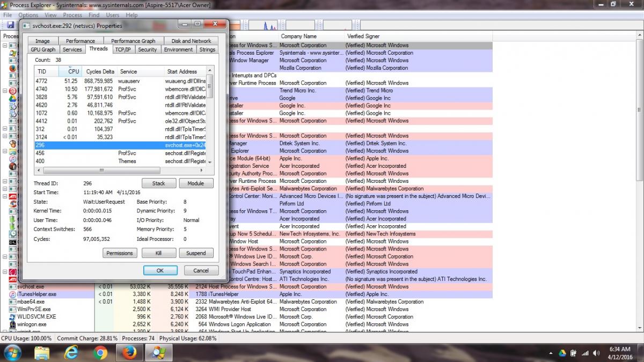Switch to the TCP/IP tab
The width and height of the screenshot is (644, 362).
pos(122,49)
